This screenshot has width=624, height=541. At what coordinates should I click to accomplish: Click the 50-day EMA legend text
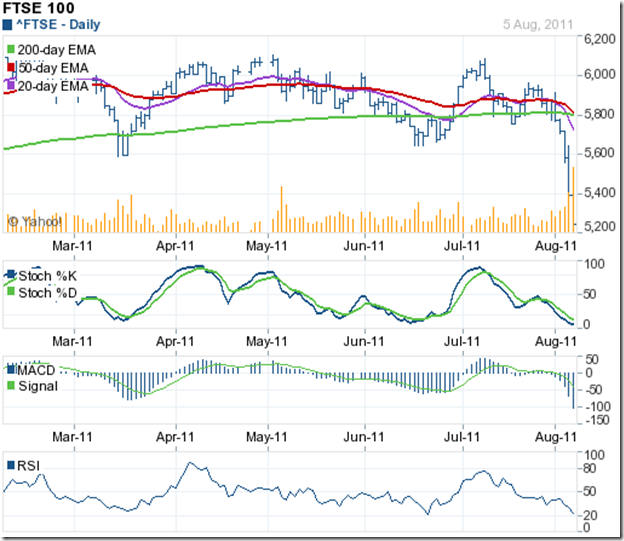tap(53, 67)
